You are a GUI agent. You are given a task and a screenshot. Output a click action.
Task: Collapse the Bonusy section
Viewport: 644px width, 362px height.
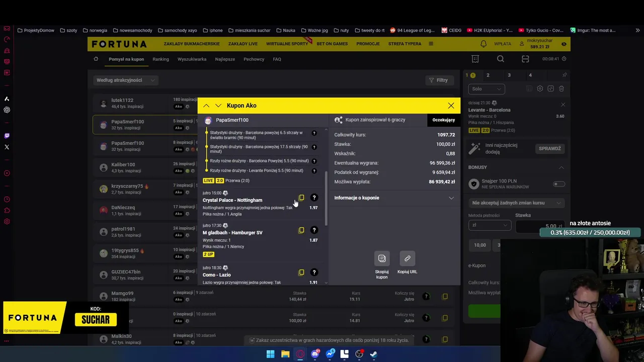coord(561,167)
